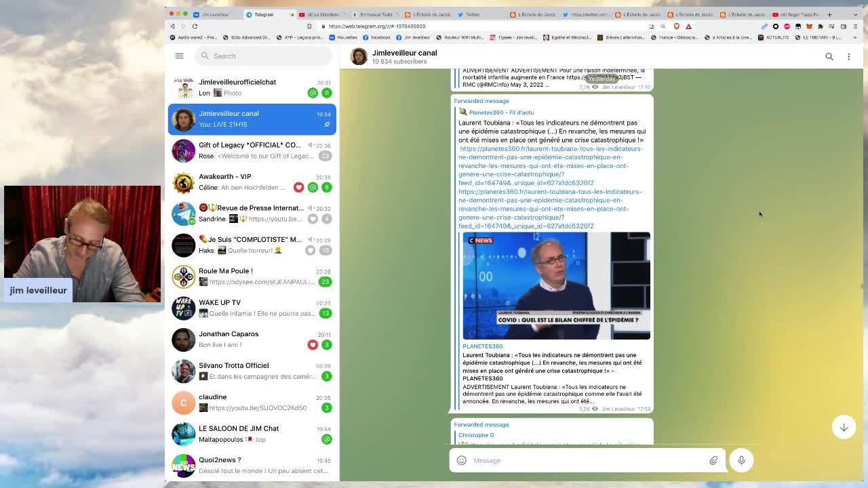Switch to Emmanuel Todd browser tab
Image resolution: width=868 pixels, height=488 pixels.
[x=375, y=14]
